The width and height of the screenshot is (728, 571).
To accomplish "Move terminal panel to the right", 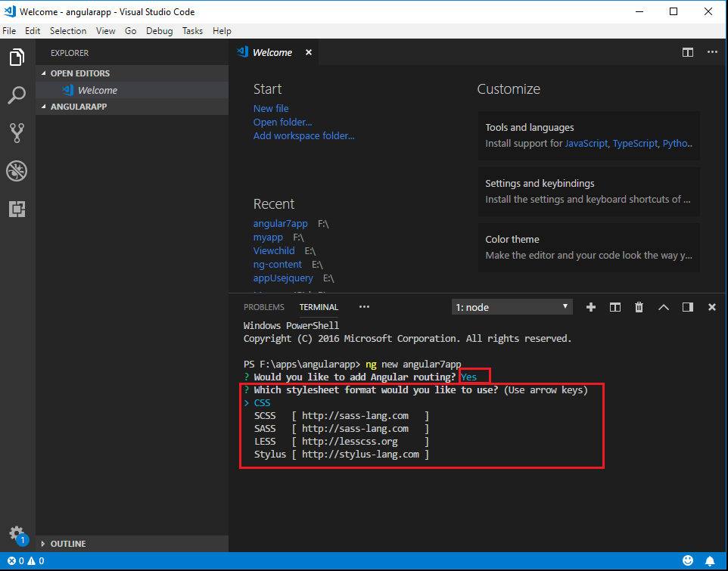I will 688,307.
